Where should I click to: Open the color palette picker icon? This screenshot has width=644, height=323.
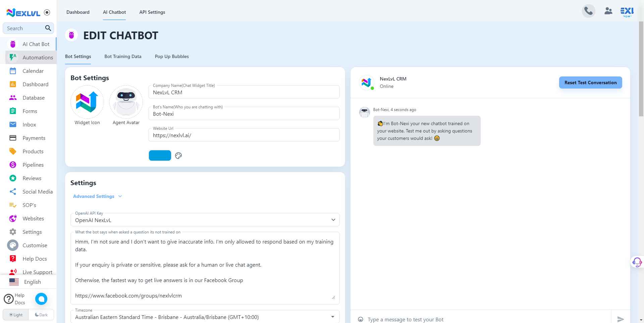click(x=178, y=156)
